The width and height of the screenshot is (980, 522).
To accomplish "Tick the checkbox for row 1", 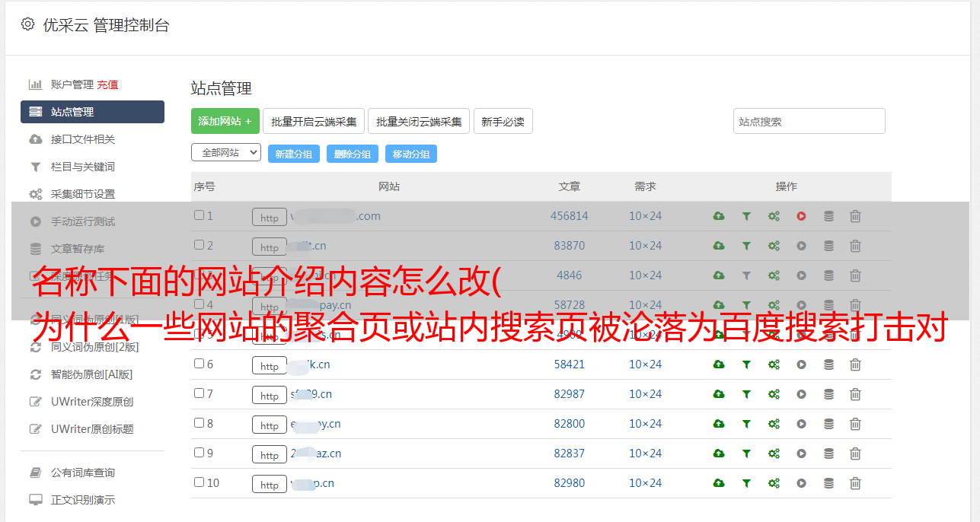I will tap(199, 215).
